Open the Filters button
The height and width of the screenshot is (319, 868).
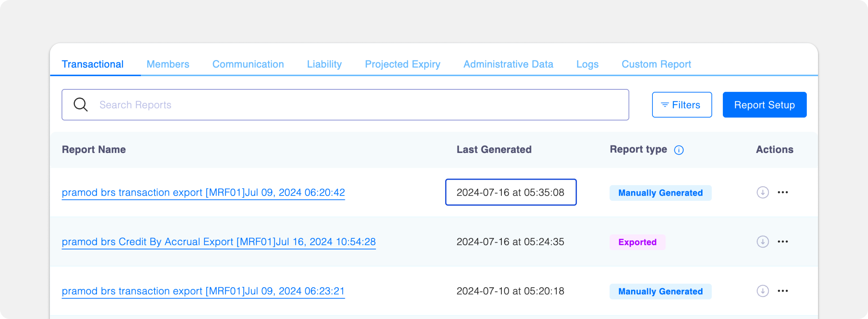pos(682,105)
